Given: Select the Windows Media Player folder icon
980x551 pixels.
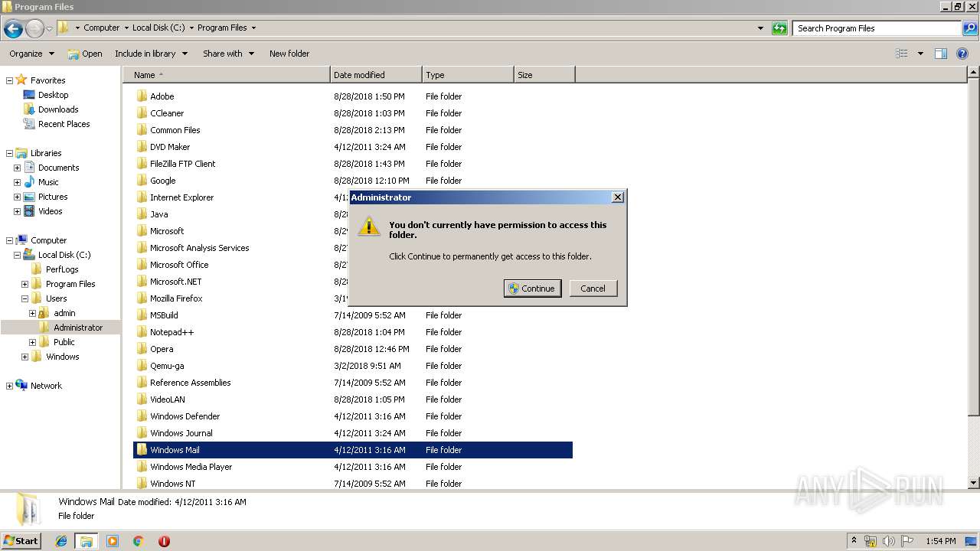Looking at the screenshot, I should click(x=142, y=467).
